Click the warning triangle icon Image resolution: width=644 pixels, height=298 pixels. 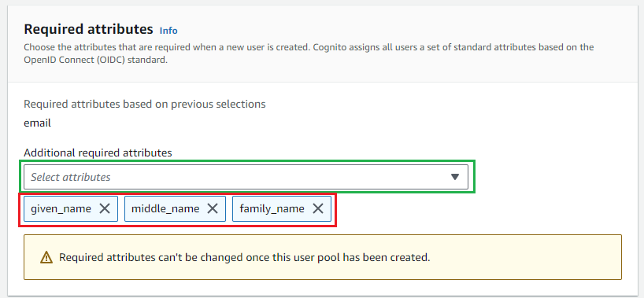[x=46, y=258]
